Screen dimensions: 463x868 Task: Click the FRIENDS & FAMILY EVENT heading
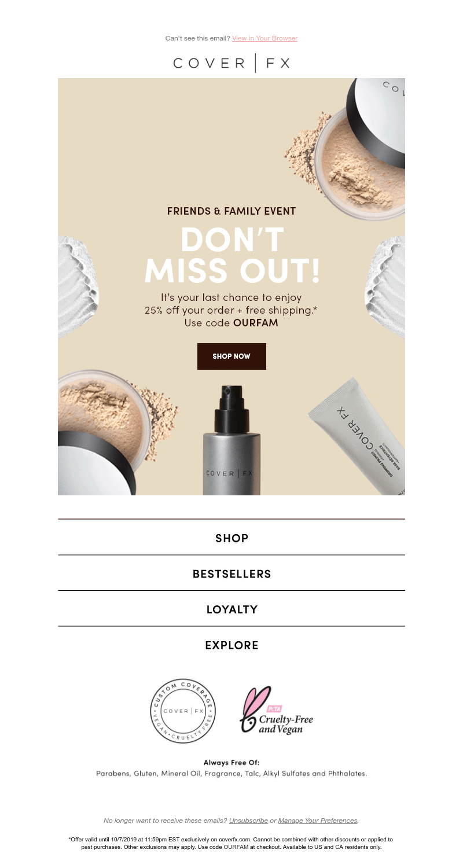231,211
